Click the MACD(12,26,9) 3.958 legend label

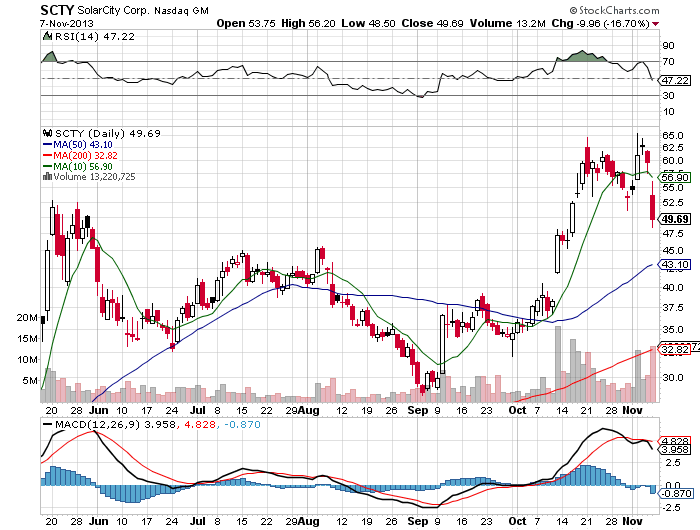tap(115, 424)
